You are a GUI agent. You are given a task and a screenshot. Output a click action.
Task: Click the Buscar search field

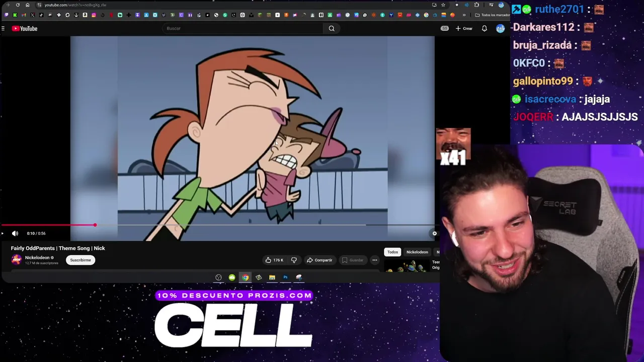tap(243, 28)
